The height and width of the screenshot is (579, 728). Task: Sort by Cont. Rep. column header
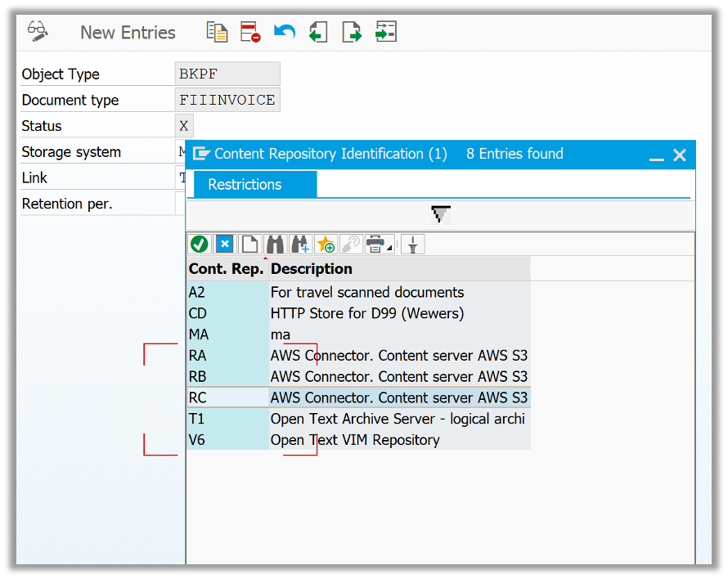coord(226,269)
